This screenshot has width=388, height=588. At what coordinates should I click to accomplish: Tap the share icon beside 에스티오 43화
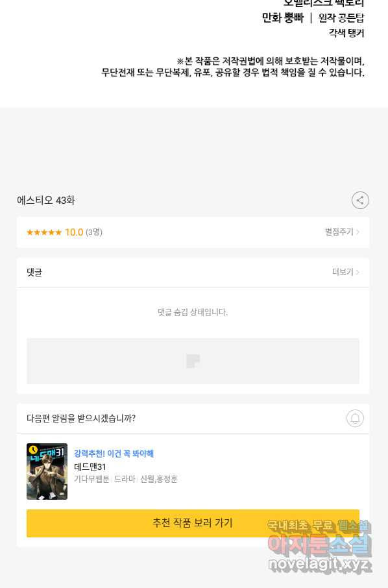(x=360, y=201)
